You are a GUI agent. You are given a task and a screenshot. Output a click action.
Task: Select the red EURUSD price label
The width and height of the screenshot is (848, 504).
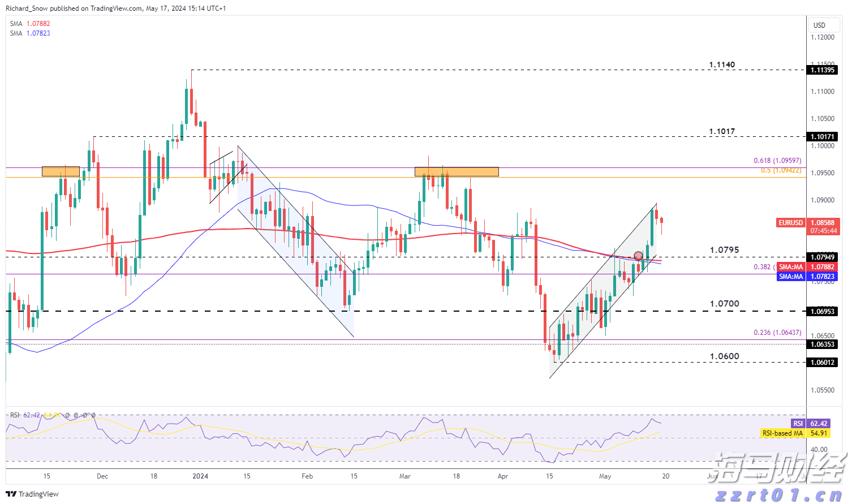pos(791,223)
